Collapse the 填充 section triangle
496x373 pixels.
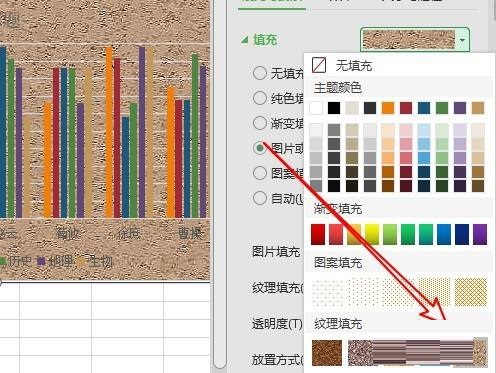(x=245, y=40)
